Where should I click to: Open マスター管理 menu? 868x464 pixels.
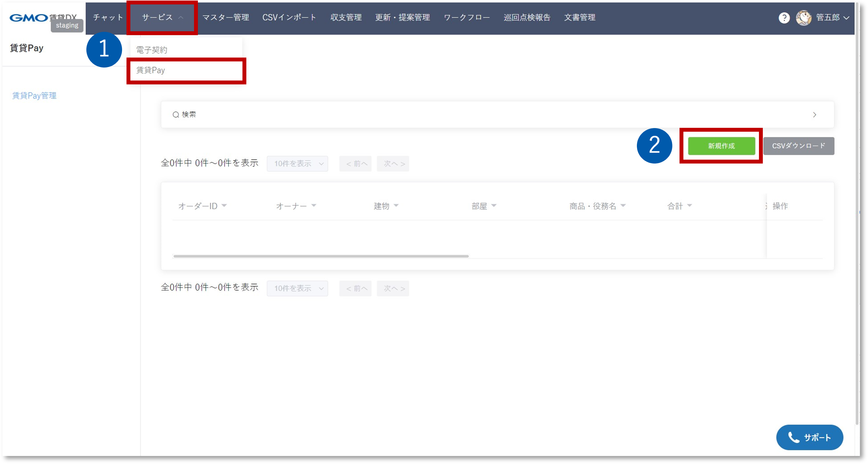click(x=225, y=17)
